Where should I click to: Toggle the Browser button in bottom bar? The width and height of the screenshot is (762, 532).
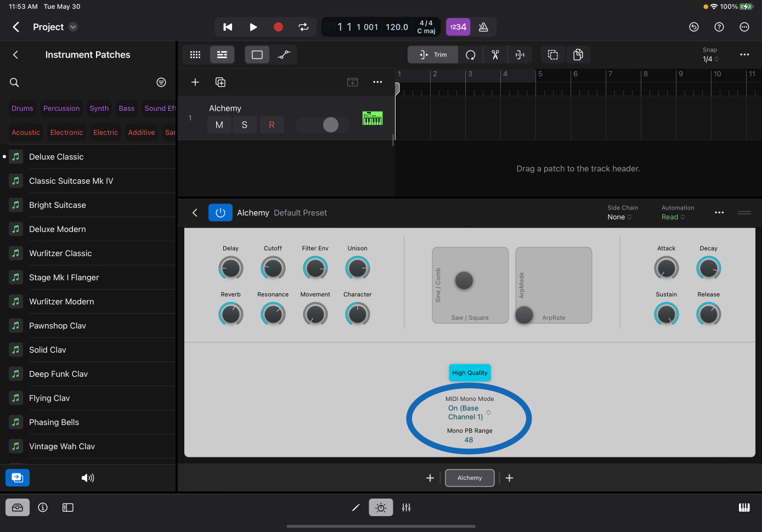(x=18, y=508)
